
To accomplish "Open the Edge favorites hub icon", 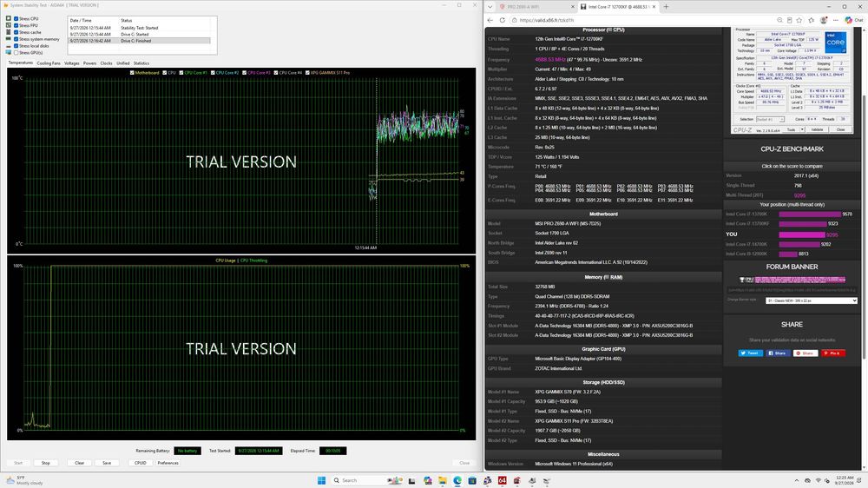I will 812,20.
